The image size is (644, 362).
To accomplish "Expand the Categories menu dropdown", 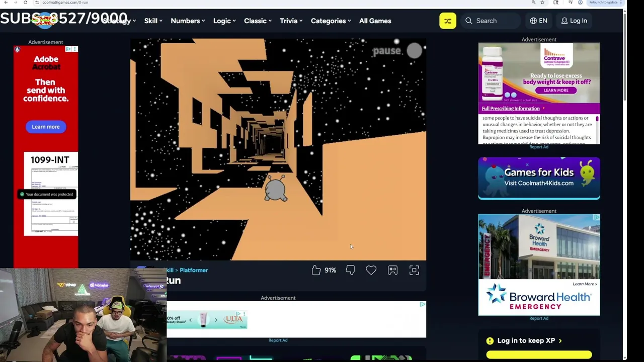I will 331,21.
